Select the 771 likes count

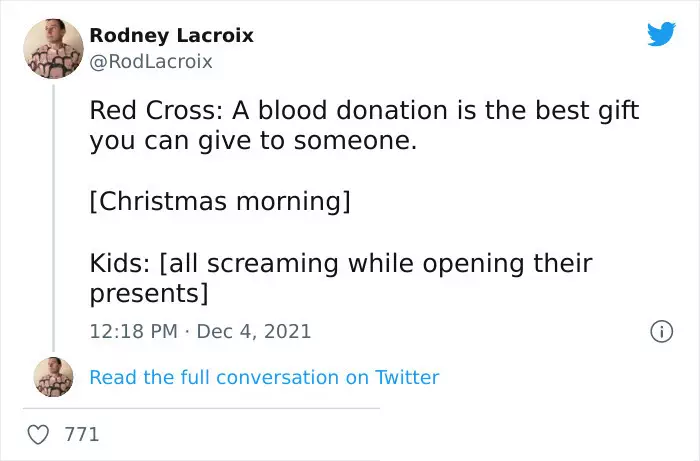pos(82,434)
